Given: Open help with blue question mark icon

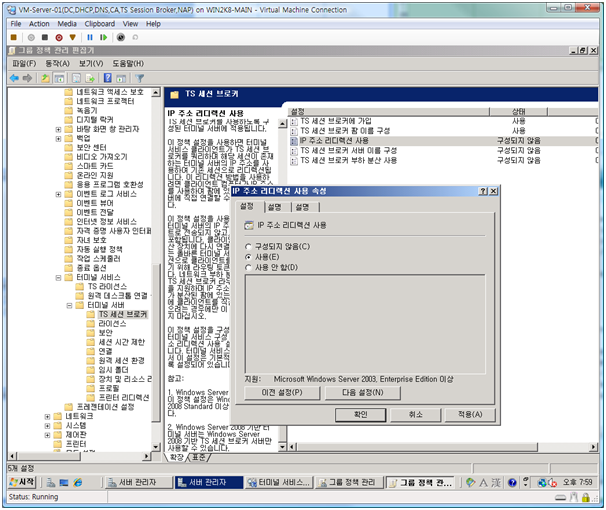Looking at the screenshot, I should [108, 78].
